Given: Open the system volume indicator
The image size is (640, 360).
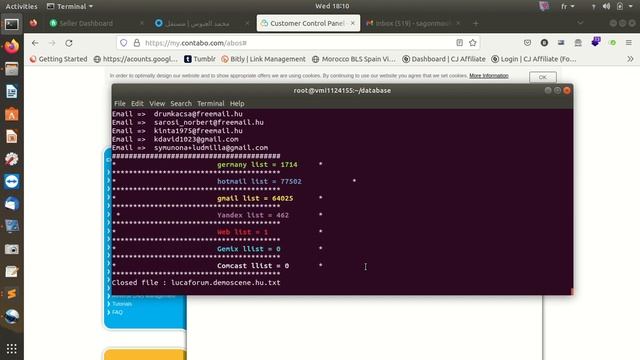Looking at the screenshot, I should [607, 6].
